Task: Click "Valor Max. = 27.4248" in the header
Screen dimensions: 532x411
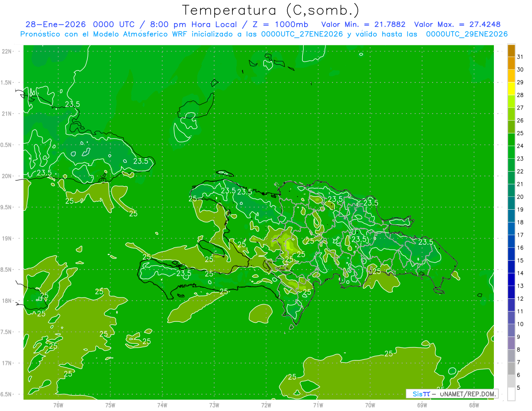Action: click(x=457, y=24)
